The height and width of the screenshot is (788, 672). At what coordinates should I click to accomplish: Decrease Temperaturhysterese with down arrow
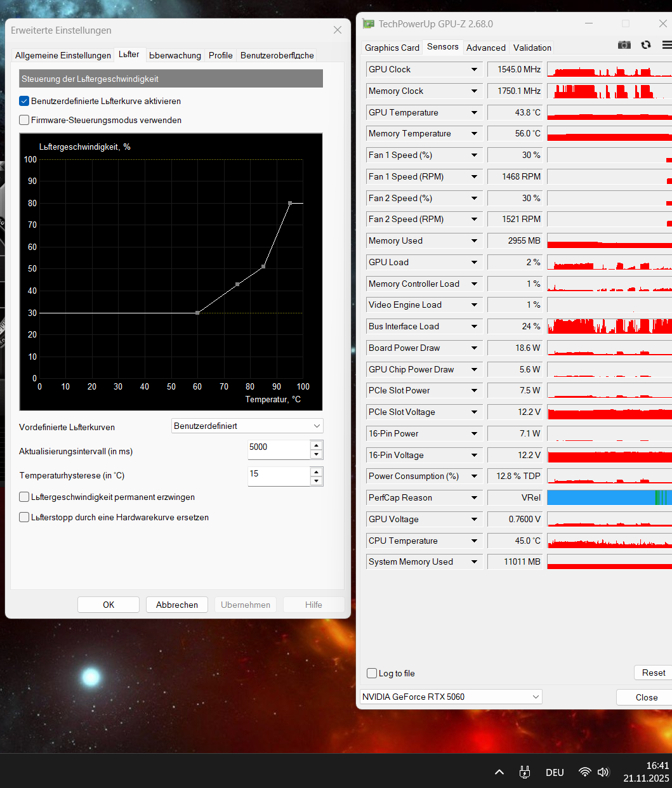(316, 481)
